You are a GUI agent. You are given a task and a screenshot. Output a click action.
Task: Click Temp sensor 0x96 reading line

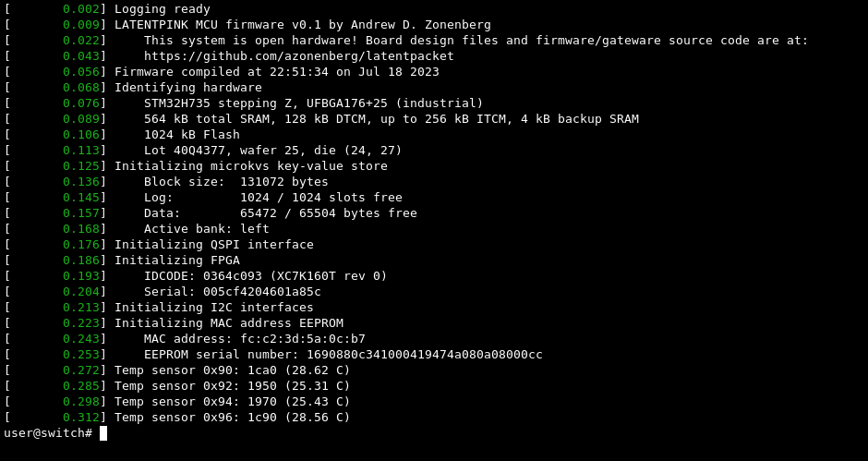tap(233, 418)
